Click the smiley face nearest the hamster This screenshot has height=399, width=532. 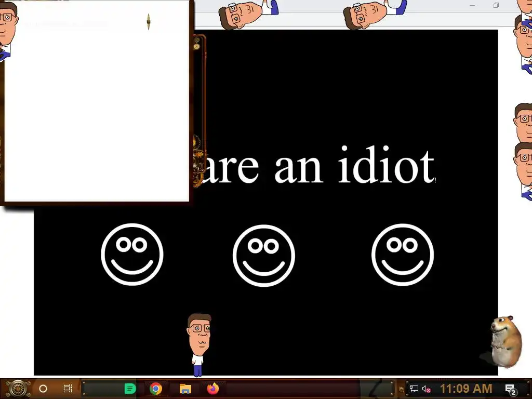[x=403, y=255]
